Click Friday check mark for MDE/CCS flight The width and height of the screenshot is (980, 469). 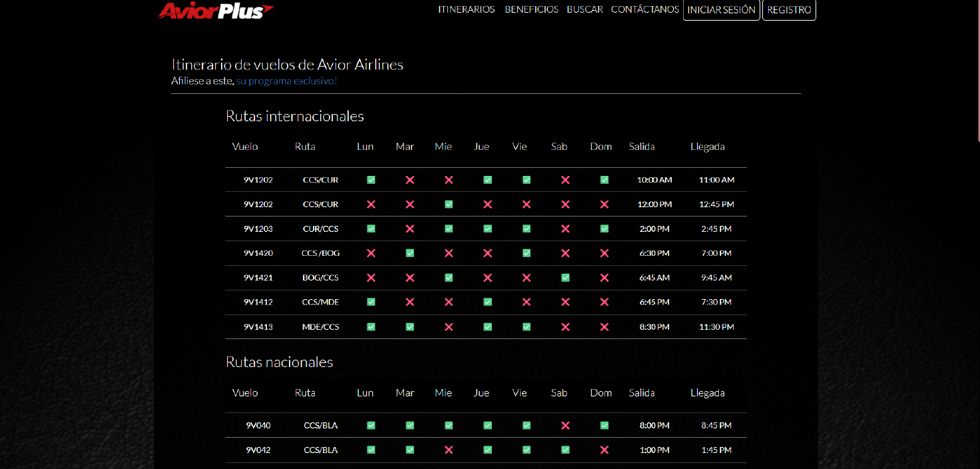tap(527, 327)
